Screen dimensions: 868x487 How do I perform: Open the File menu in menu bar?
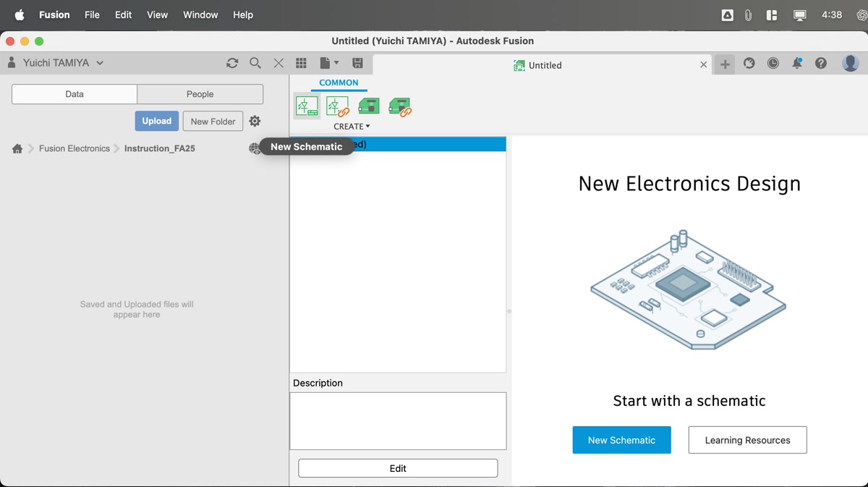coord(92,14)
